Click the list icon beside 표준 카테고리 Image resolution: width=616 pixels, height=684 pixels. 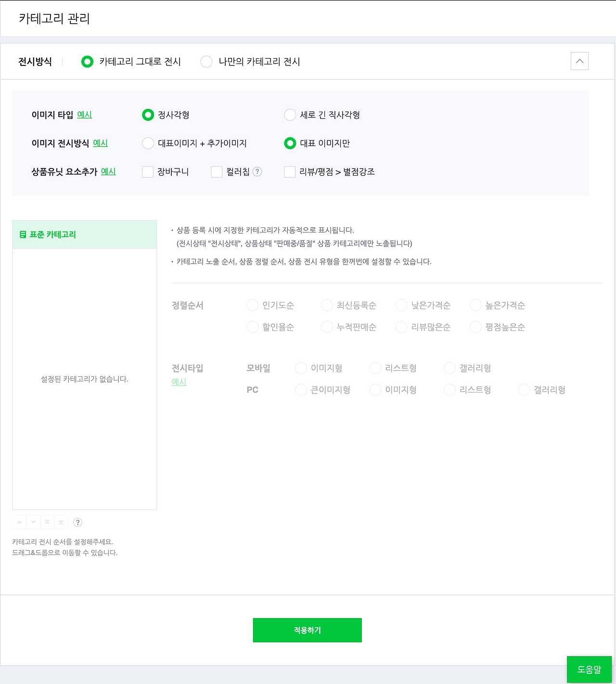tap(22, 234)
